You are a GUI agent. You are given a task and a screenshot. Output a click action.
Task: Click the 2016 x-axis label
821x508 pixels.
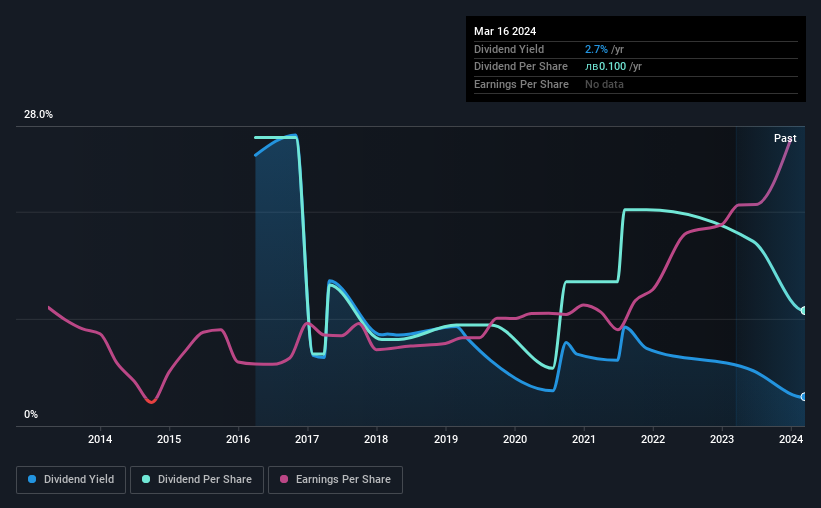tap(238, 439)
